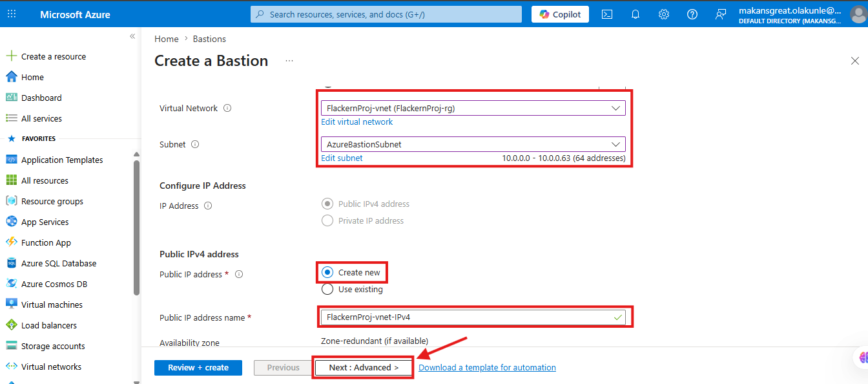Collapse the left sidebar with the double chevron
The width and height of the screenshot is (868, 384).
(x=132, y=36)
